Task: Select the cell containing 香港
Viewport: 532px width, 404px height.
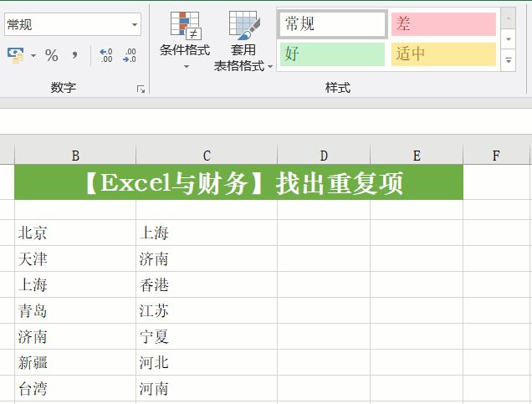Action: [x=207, y=284]
